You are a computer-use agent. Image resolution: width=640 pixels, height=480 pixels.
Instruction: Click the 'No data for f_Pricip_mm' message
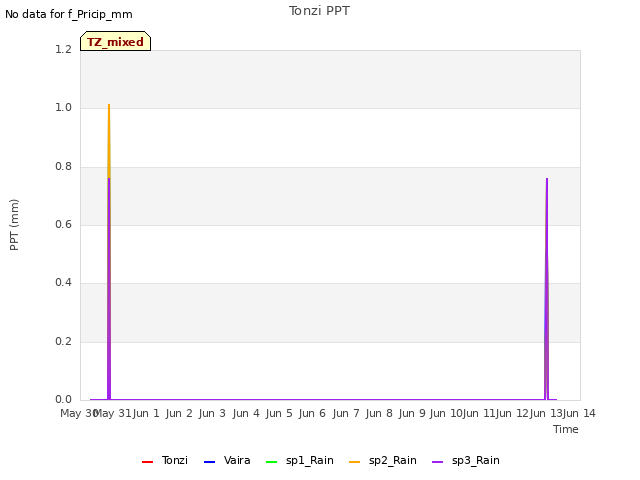[69, 14]
